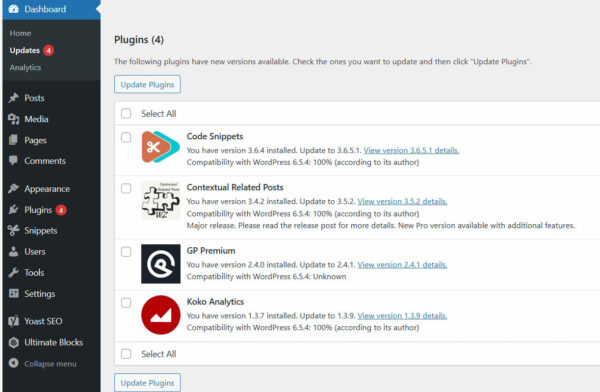Open the Analytics submenu item
This screenshot has width=600, height=392.
point(25,67)
